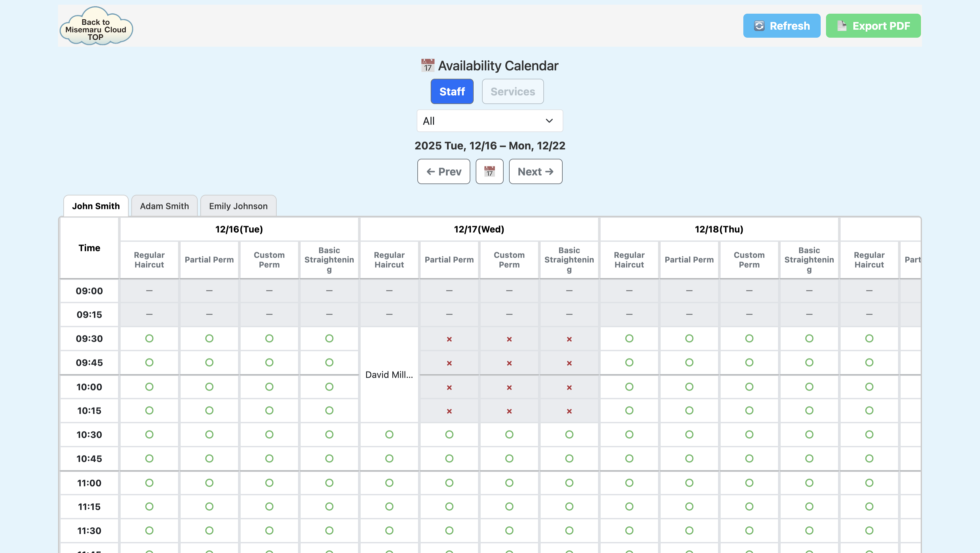
Task: Pick 10:30 Custom Perm circle on 12/17
Action: click(x=509, y=434)
